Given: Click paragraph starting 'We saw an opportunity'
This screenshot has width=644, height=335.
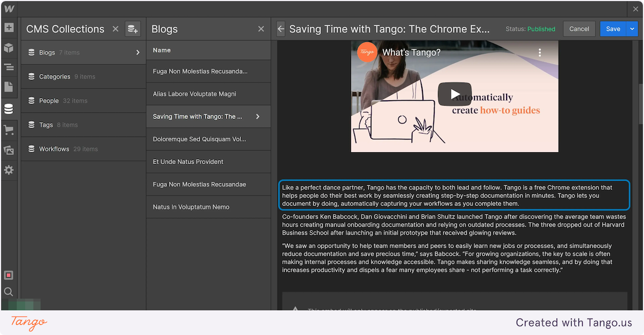Looking at the screenshot, I should (x=447, y=258).
